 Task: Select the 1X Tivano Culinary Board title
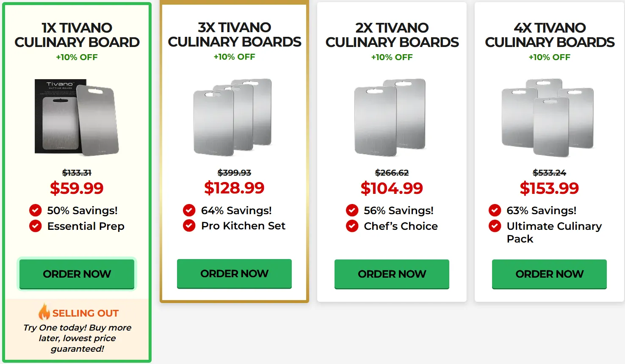coord(77,35)
